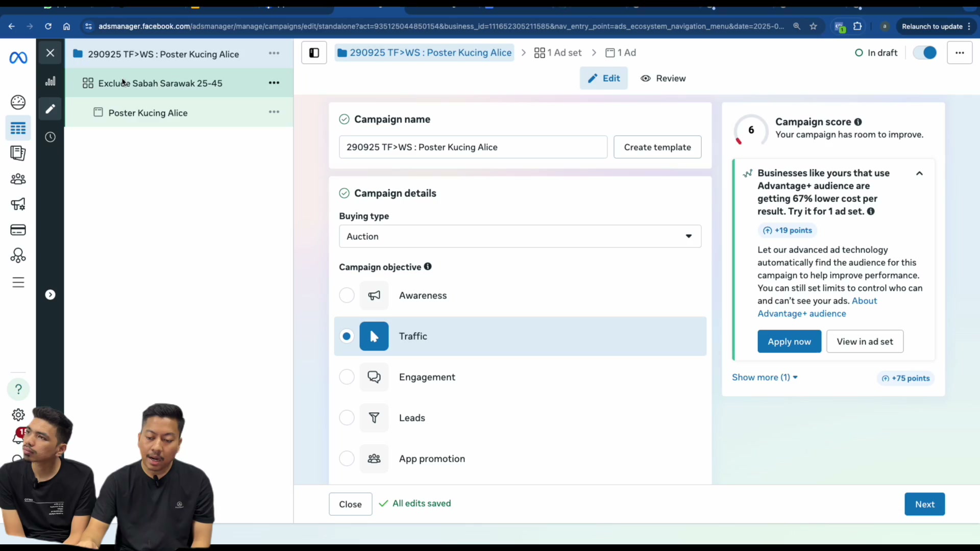The image size is (980, 551).
Task: Open Campaigns table grid icon
Action: (x=18, y=128)
